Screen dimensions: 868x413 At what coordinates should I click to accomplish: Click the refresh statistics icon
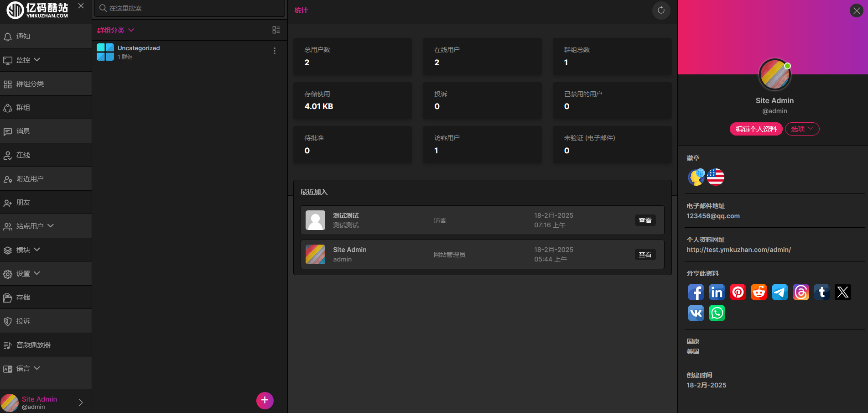pos(661,10)
